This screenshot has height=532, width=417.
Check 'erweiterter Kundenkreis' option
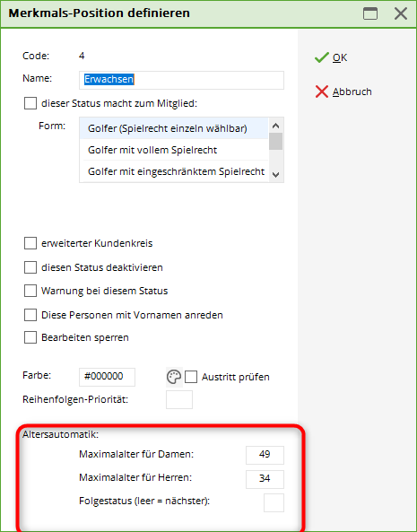[30, 243]
